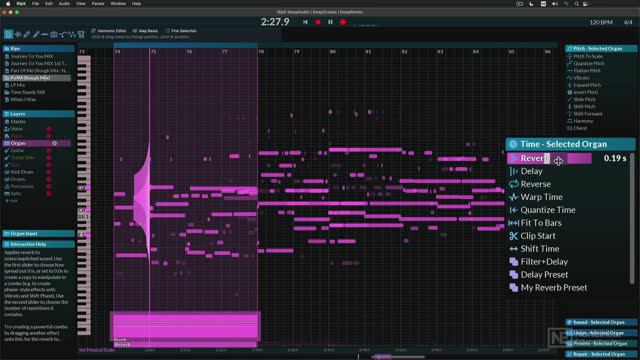Toggle the Map Beats option
Viewport: 640px width, 360px height.
[x=145, y=31]
